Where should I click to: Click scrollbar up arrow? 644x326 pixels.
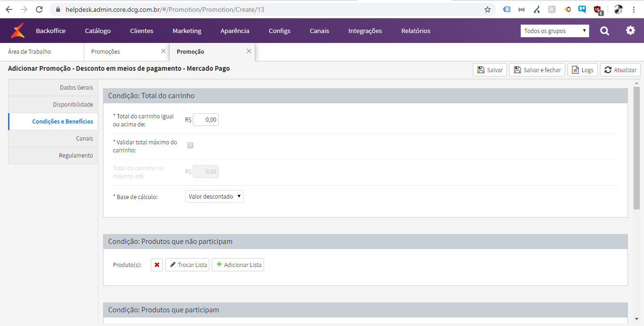point(636,83)
